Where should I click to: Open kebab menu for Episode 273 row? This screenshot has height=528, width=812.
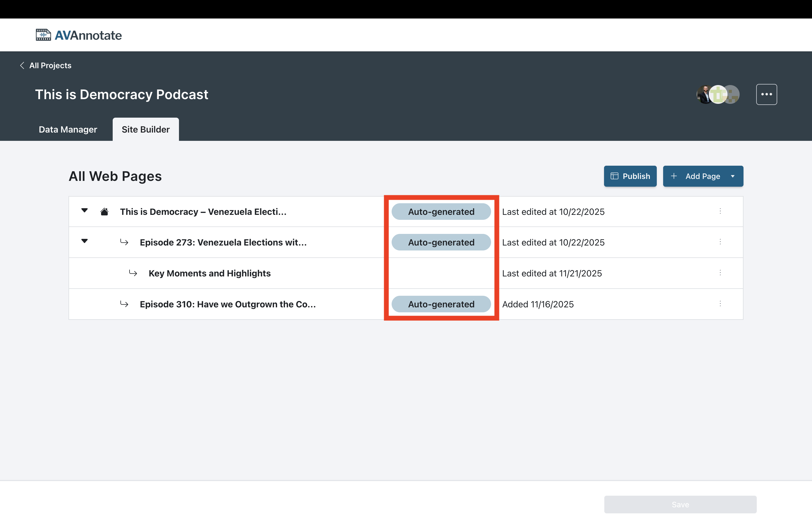point(720,242)
